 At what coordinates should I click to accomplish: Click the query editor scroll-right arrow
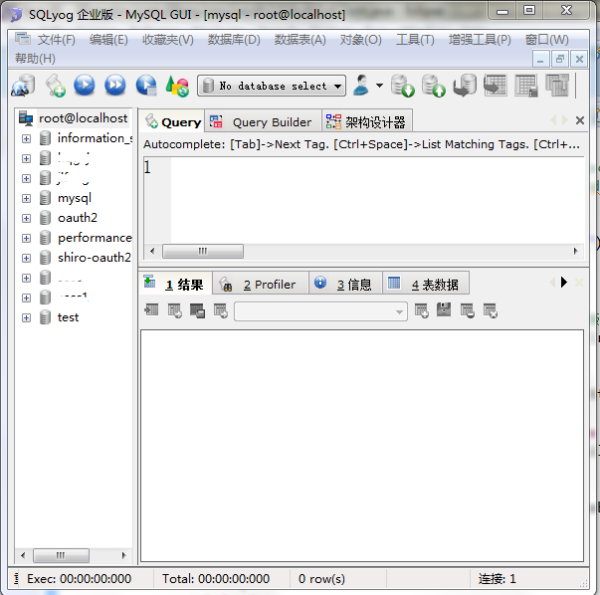tap(576, 251)
